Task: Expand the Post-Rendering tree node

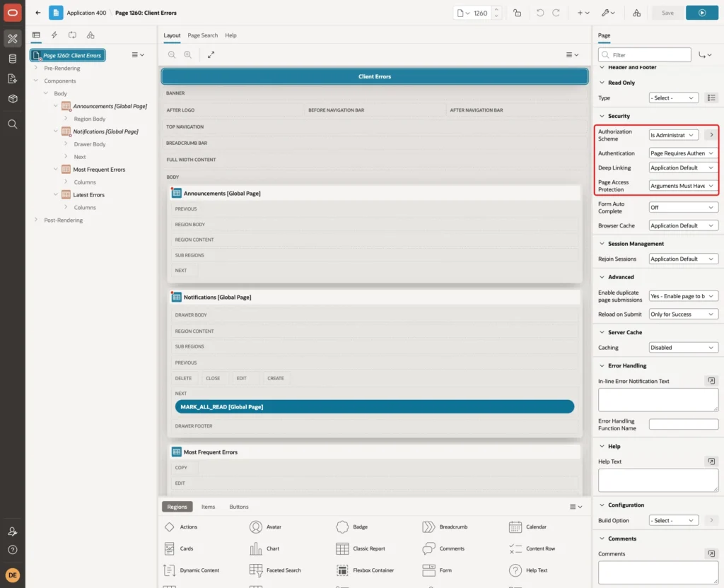Action: click(x=36, y=220)
